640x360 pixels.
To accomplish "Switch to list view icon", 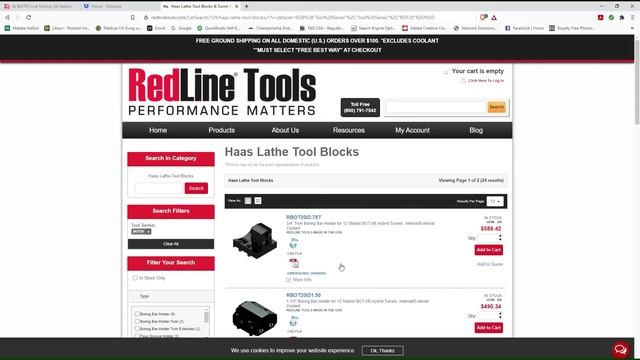I will (x=248, y=201).
